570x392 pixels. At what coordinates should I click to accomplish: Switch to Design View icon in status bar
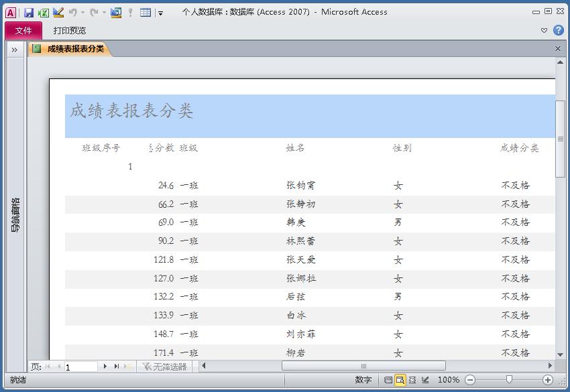point(425,380)
